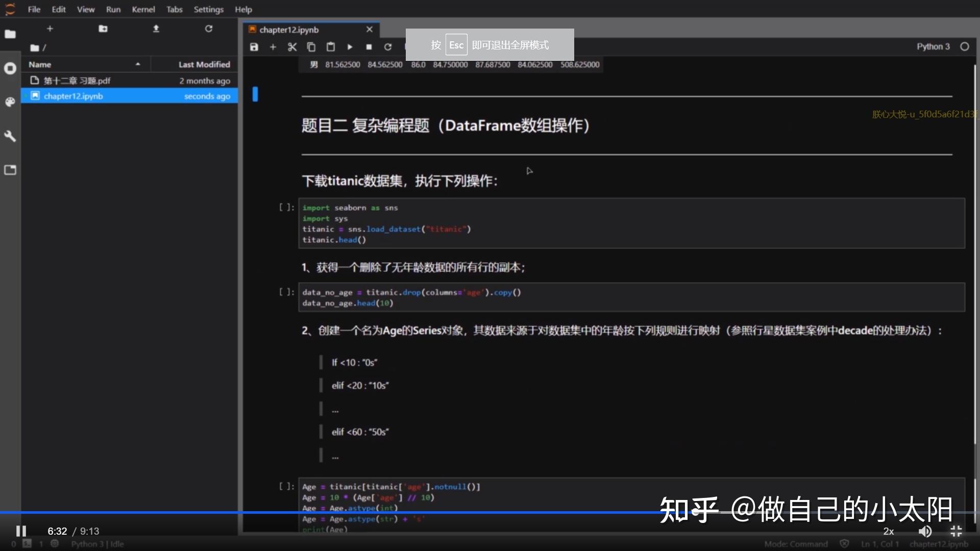This screenshot has width=980, height=551.
Task: Open kernel selector via Python 3 label
Action: (x=933, y=46)
